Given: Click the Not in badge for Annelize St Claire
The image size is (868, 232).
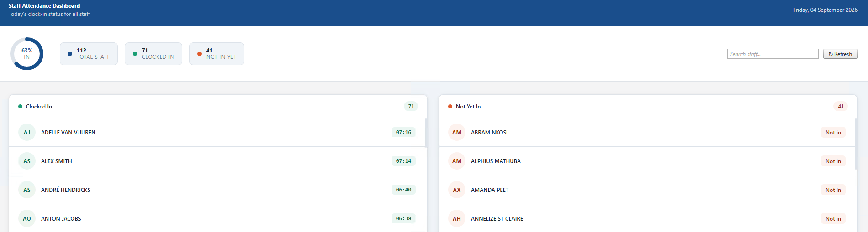Looking at the screenshot, I should (833, 218).
